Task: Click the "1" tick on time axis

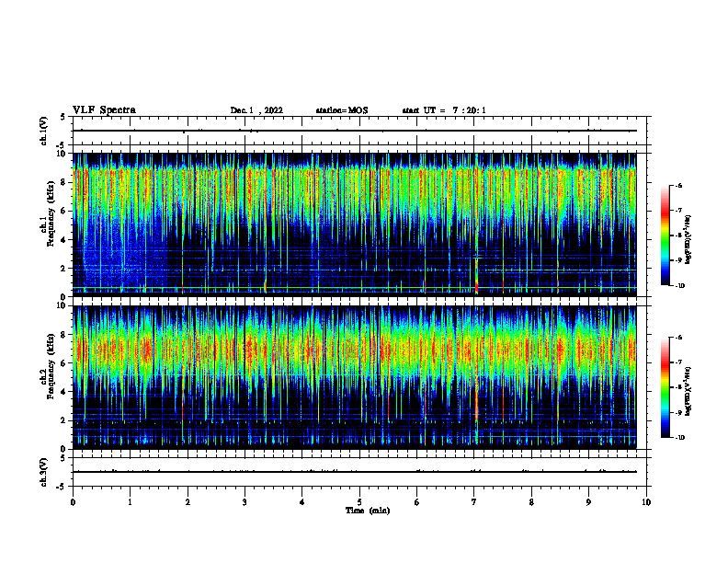Action: click(130, 502)
